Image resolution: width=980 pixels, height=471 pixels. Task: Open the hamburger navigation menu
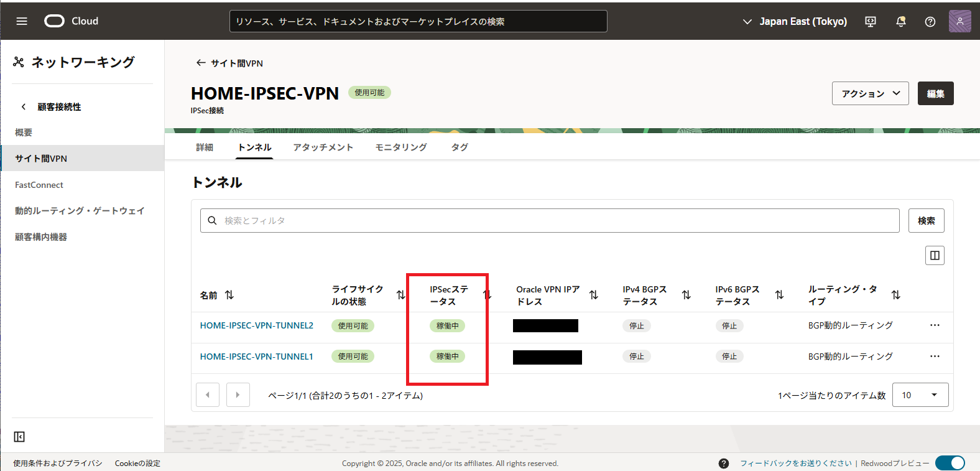tap(22, 21)
